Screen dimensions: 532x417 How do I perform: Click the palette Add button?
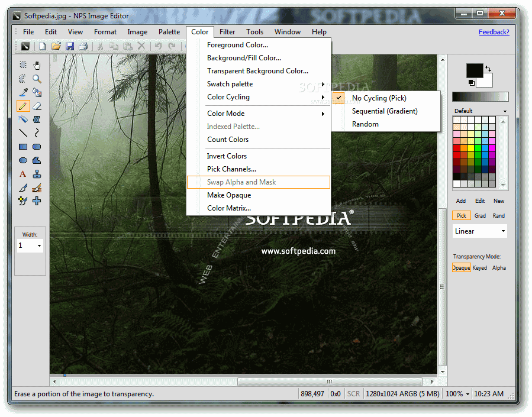click(x=461, y=201)
